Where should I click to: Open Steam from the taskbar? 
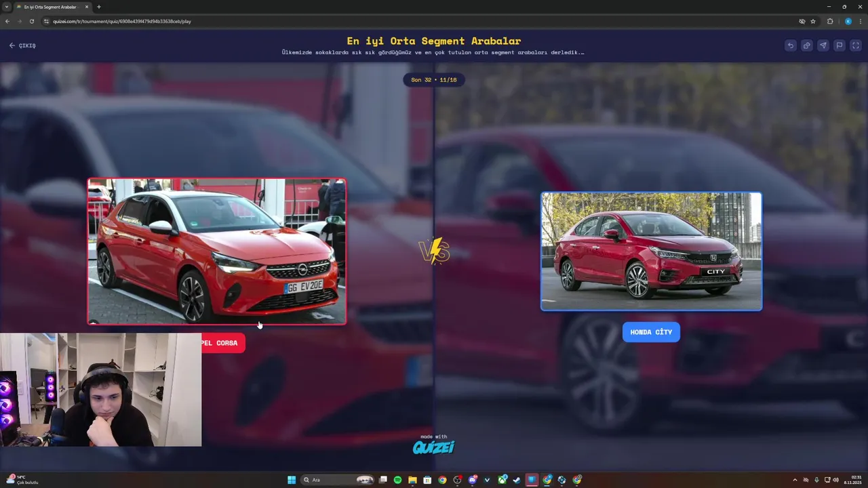(517, 480)
